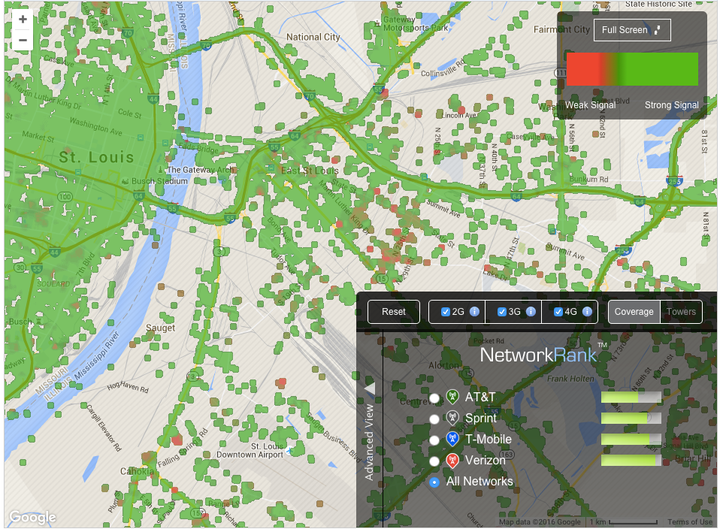This screenshot has width=720, height=529.
Task: Click the National City map label
Action: (313, 37)
